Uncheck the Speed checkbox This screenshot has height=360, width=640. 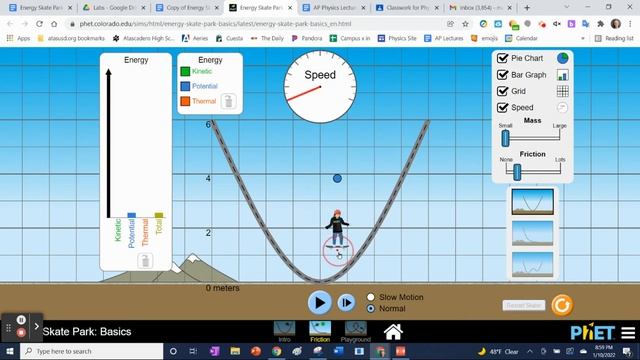(x=502, y=107)
